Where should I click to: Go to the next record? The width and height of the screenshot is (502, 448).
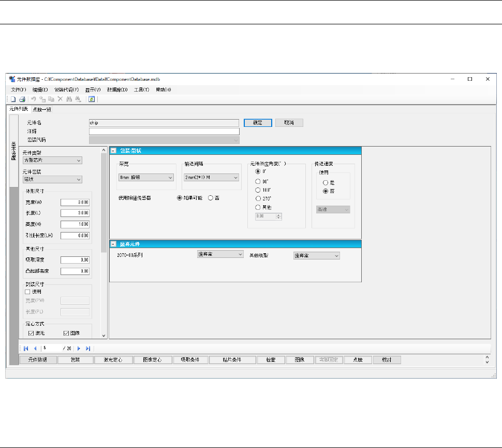(x=79, y=349)
